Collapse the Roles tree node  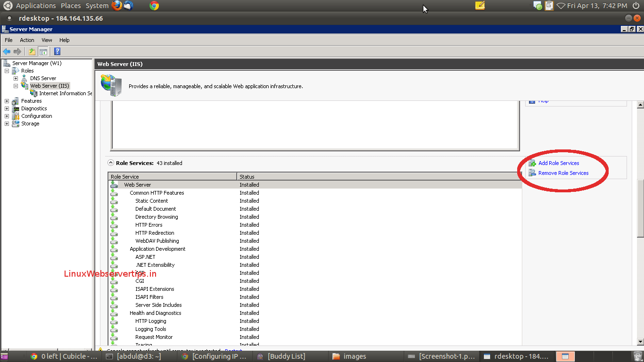(x=7, y=71)
